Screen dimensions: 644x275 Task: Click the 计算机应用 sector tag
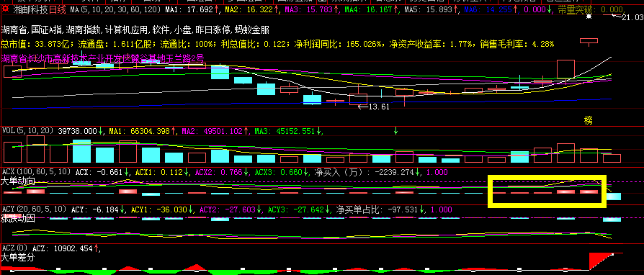(x=126, y=30)
